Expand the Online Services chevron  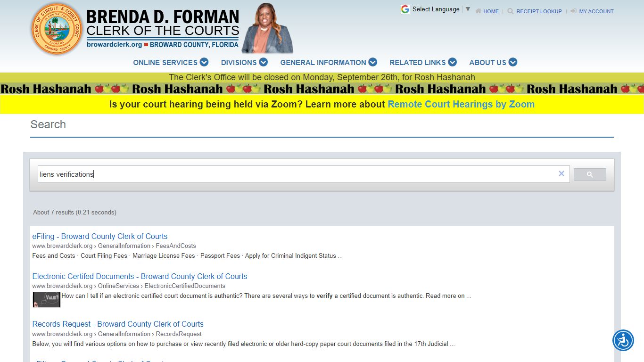[x=204, y=62]
